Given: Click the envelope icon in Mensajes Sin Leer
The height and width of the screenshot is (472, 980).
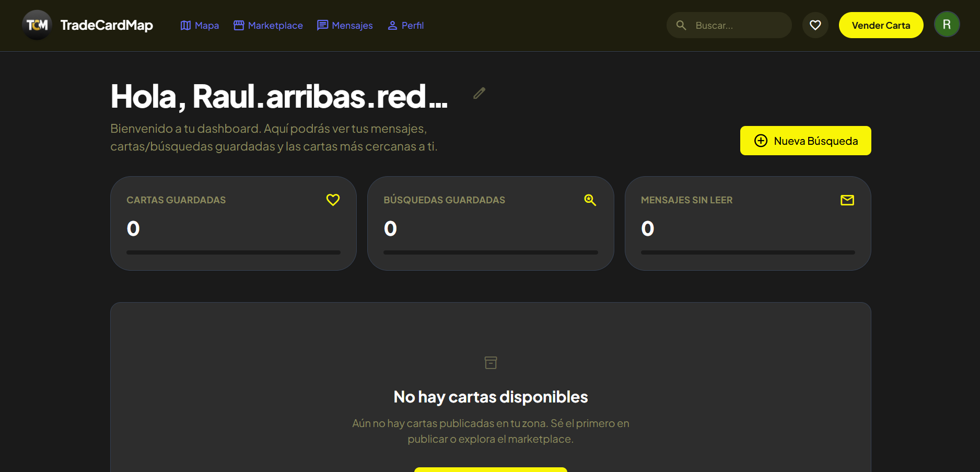Looking at the screenshot, I should (847, 200).
